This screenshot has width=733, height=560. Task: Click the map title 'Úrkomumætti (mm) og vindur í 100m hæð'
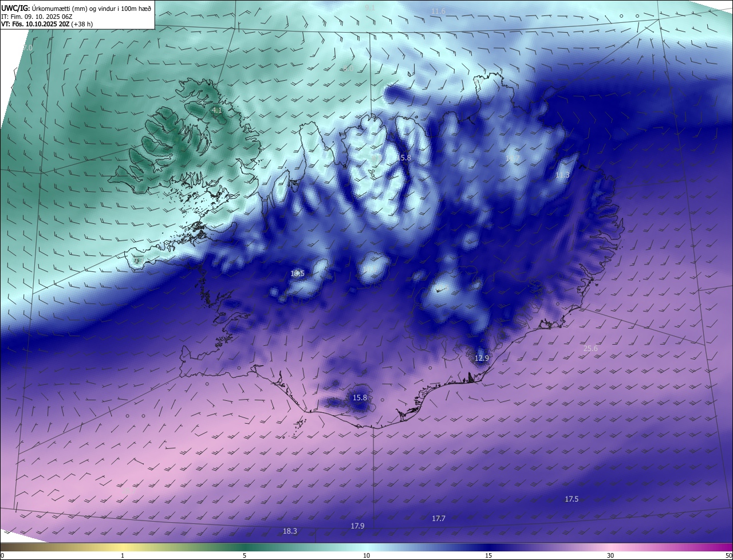(x=92, y=9)
